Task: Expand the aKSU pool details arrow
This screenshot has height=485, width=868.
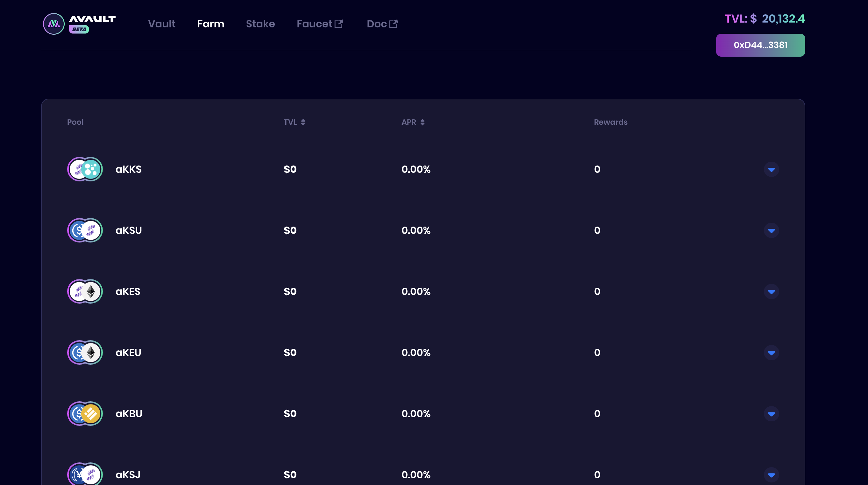Action: coord(771,231)
